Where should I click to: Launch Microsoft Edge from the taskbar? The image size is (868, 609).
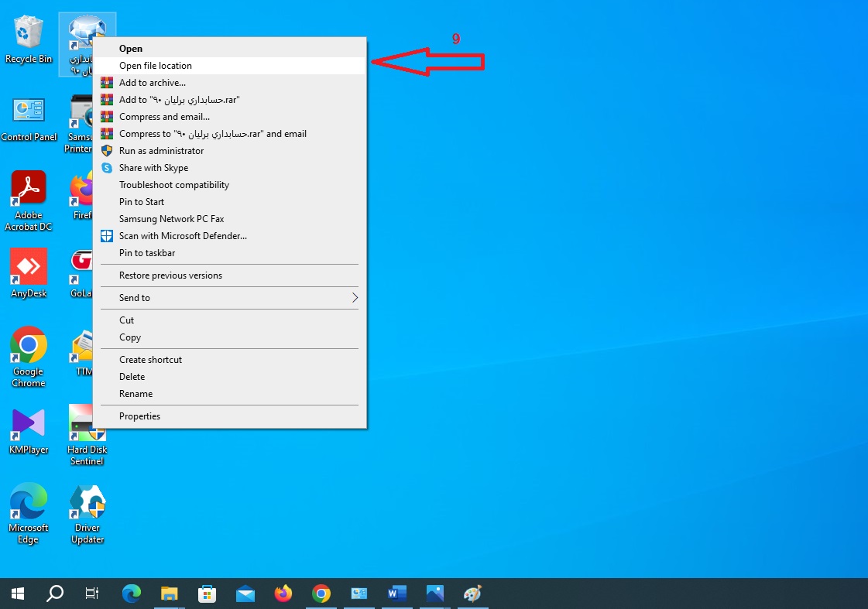131,594
